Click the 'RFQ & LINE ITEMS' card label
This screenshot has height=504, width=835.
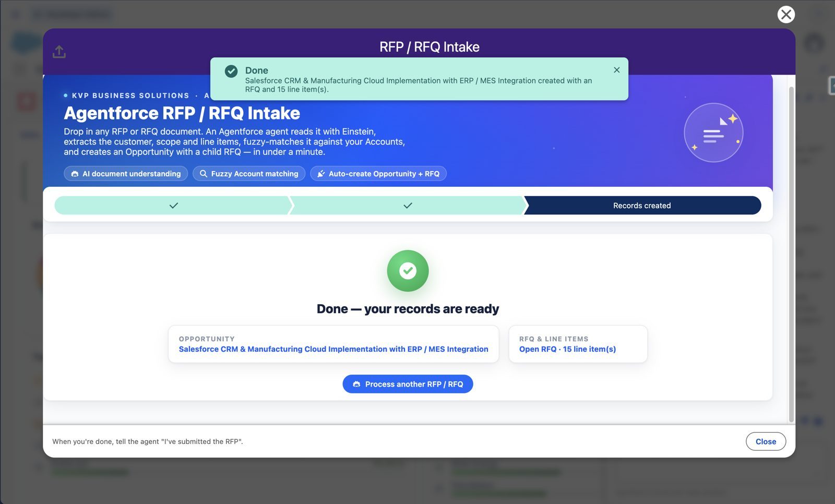[554, 339]
